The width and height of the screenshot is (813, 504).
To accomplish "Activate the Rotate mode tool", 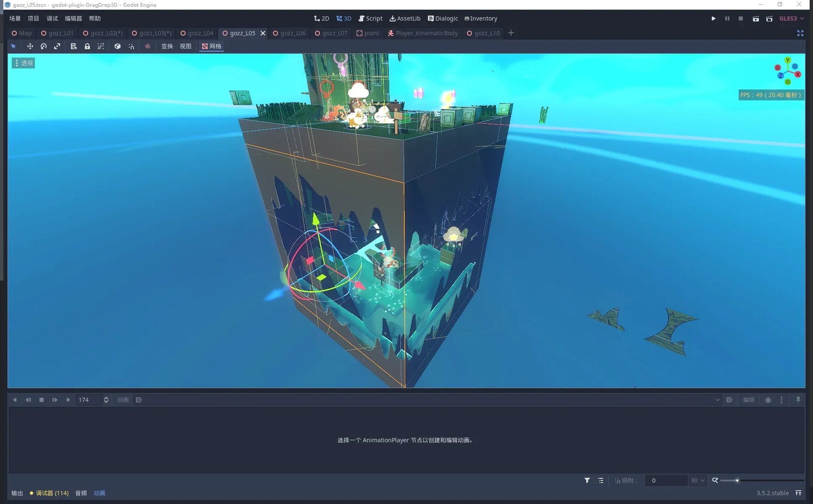I will tap(43, 46).
